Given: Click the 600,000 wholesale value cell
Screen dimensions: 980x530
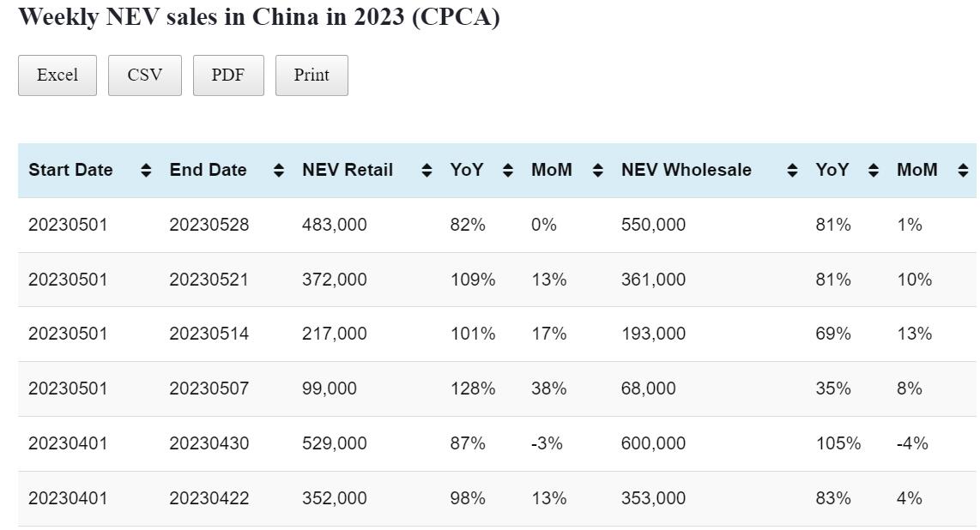Looking at the screenshot, I should coord(653,443).
